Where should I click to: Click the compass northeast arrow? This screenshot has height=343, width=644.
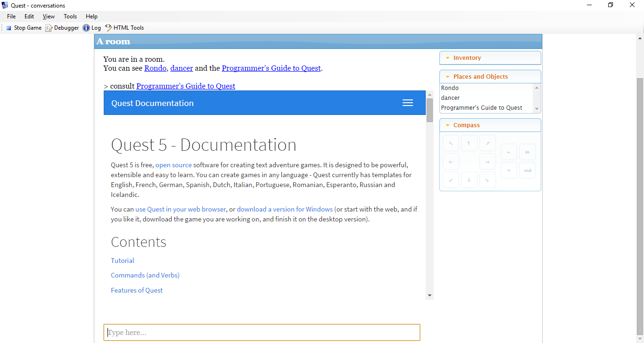[487, 143]
